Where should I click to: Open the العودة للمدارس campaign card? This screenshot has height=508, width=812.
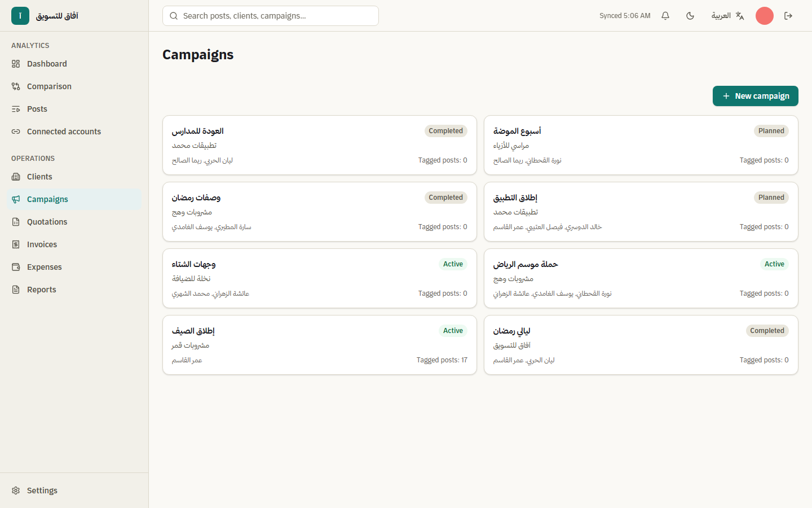click(320, 145)
